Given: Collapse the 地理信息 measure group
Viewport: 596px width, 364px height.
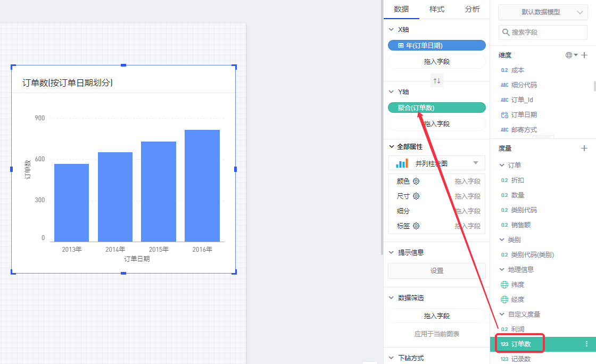Looking at the screenshot, I should click(502, 270).
